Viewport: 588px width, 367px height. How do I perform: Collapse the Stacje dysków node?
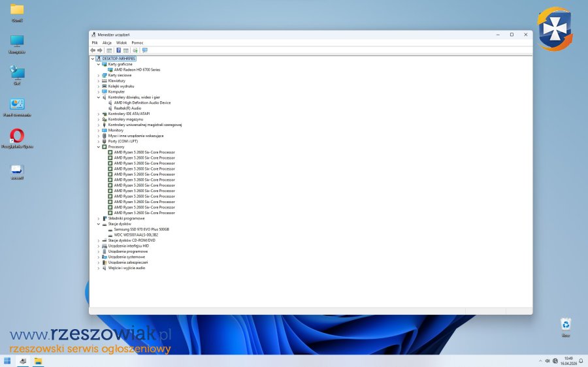pos(99,224)
